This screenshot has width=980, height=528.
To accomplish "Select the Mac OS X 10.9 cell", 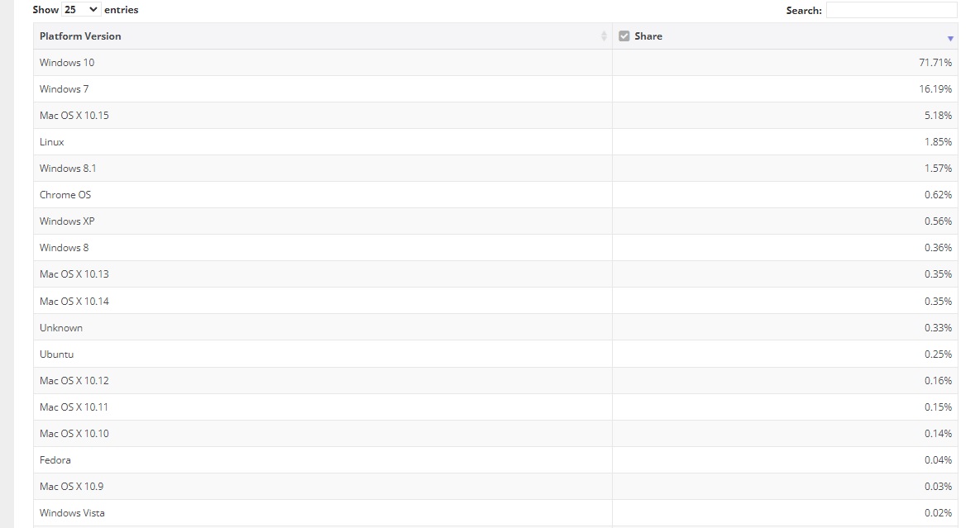I will pyautogui.click(x=323, y=486).
